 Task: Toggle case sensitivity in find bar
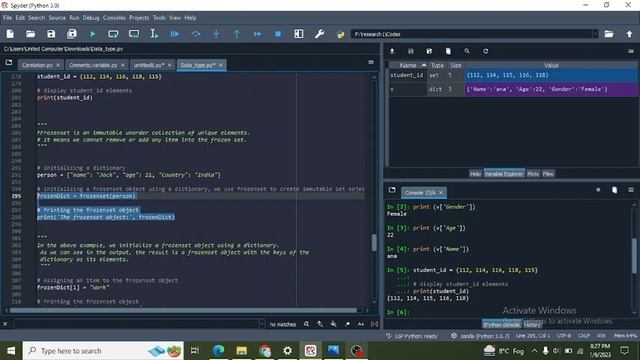tap(361, 324)
